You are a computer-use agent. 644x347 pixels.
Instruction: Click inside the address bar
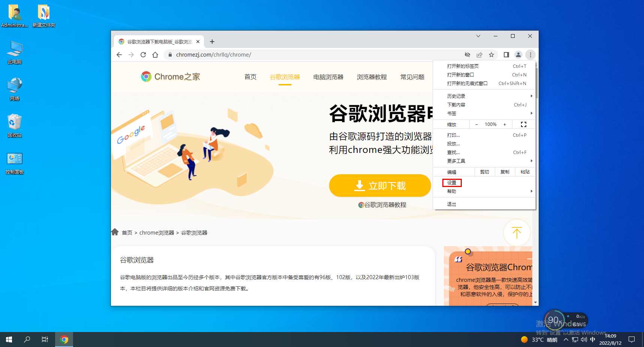(x=262, y=55)
